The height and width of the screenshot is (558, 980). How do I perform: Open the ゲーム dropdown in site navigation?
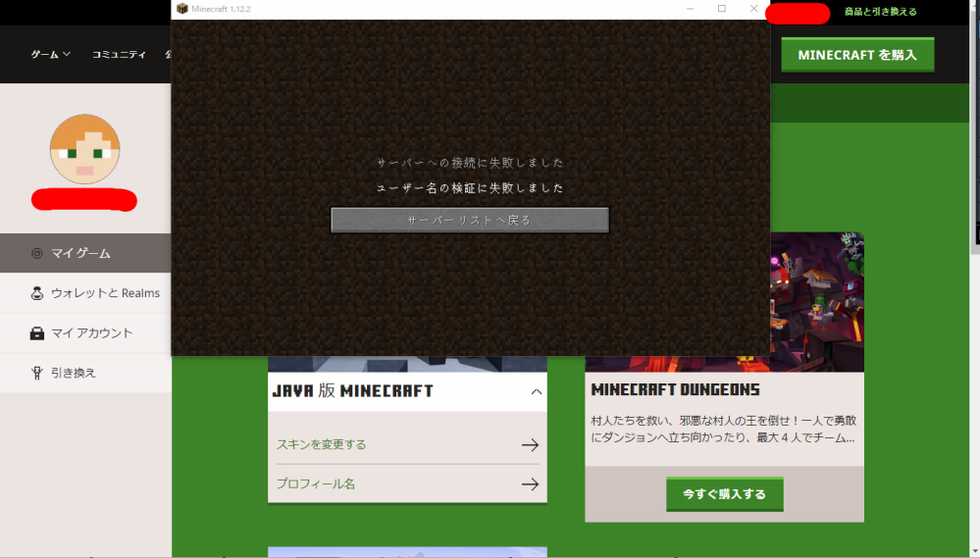[51, 54]
